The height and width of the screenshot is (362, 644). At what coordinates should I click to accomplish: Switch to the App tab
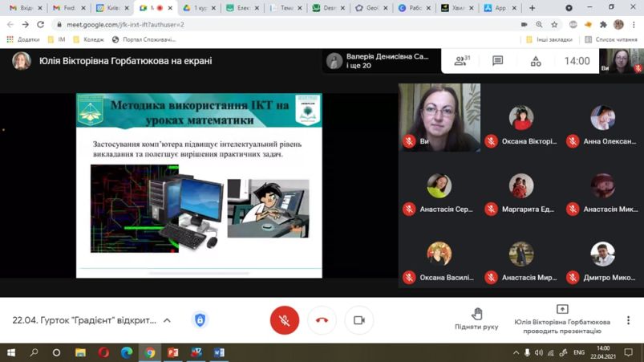[500, 8]
